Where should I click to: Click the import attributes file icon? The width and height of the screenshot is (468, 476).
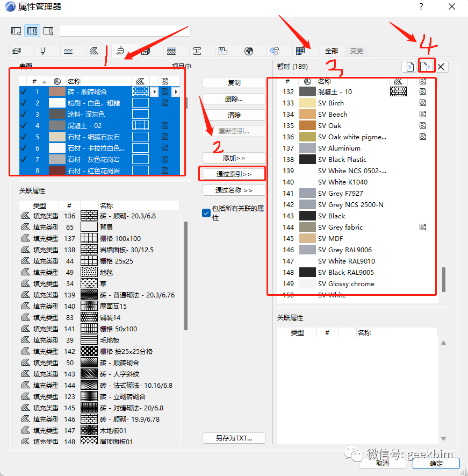pos(409,67)
